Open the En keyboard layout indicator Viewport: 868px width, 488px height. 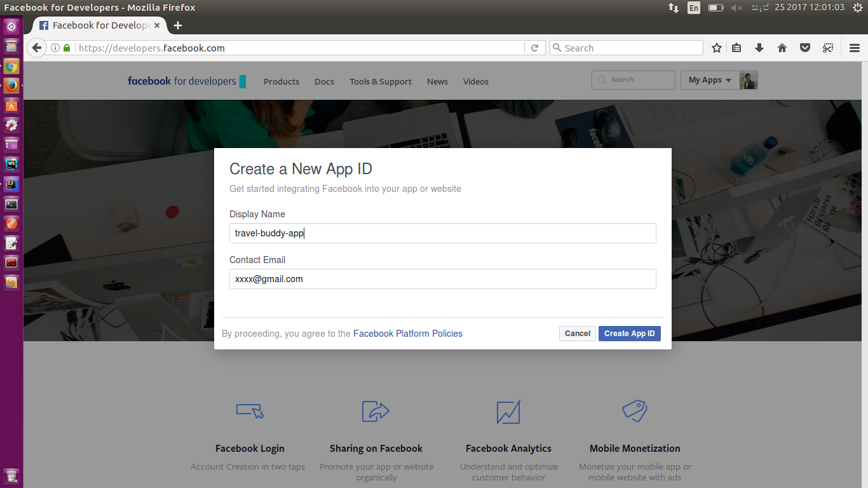tap(694, 8)
